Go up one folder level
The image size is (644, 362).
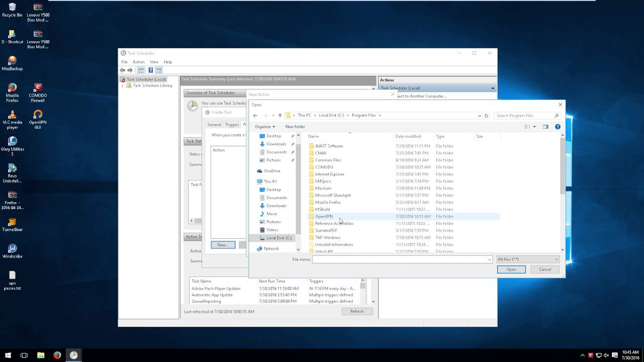tap(280, 116)
